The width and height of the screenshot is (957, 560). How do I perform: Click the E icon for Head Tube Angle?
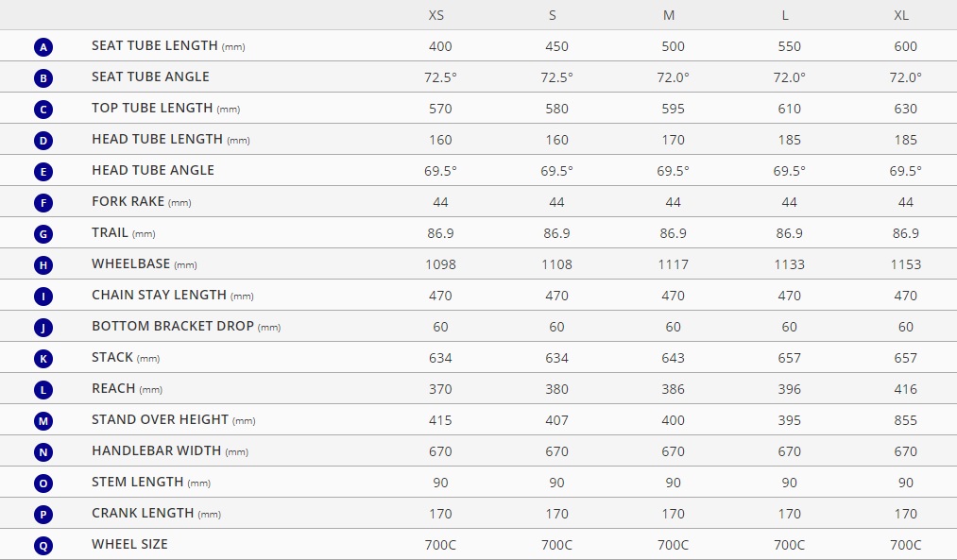[x=43, y=172]
